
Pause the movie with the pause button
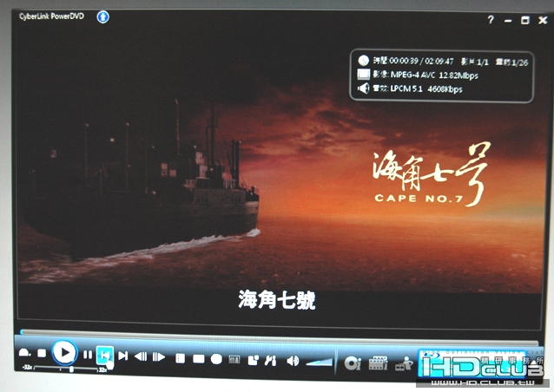tap(88, 355)
